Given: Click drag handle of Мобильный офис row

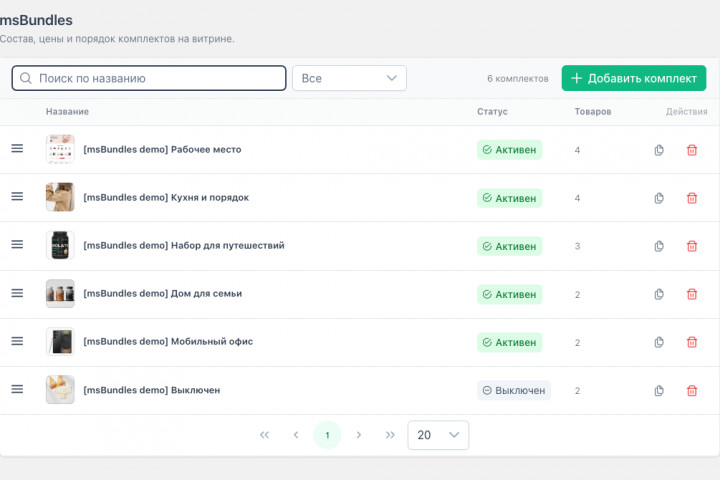Looking at the screenshot, I should [x=17, y=341].
